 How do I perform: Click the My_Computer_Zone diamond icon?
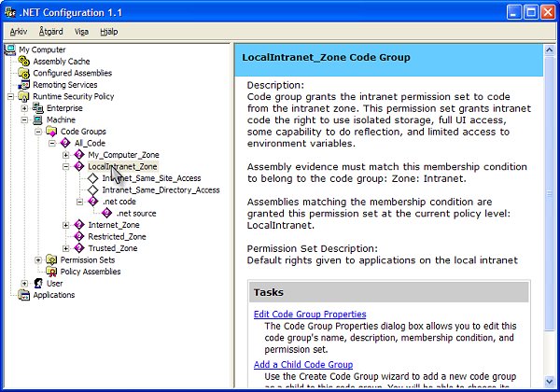(x=79, y=155)
